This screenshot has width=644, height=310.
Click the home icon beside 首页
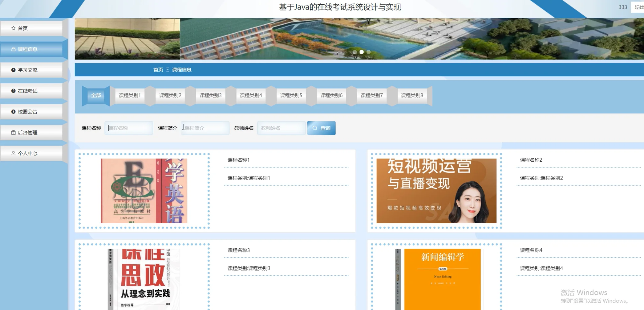(13, 28)
